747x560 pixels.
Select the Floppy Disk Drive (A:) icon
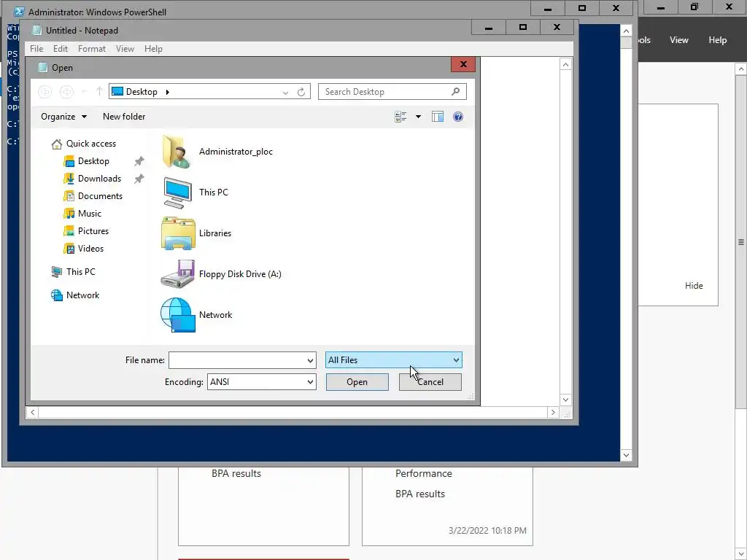coord(177,274)
